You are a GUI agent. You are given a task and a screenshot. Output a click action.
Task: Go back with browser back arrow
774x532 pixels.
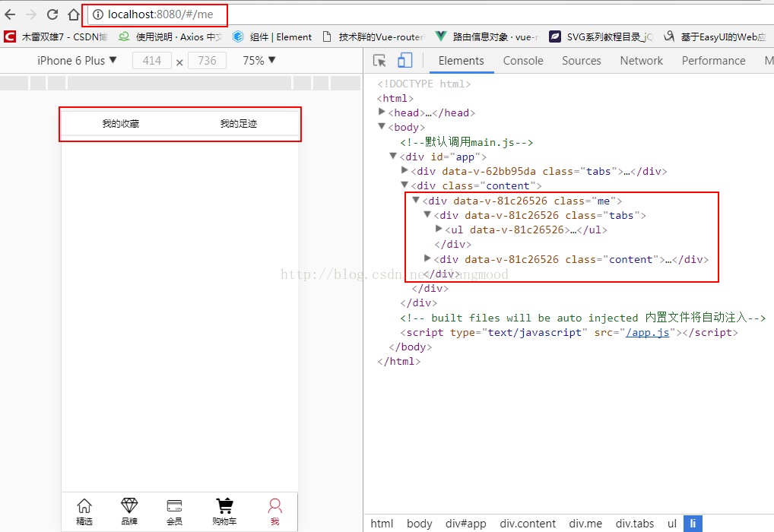pyautogui.click(x=10, y=14)
